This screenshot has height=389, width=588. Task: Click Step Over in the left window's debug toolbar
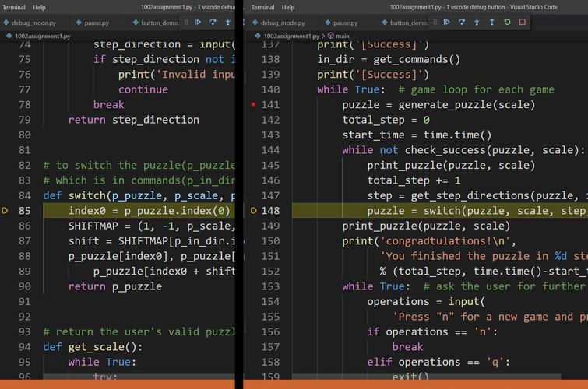(213, 22)
